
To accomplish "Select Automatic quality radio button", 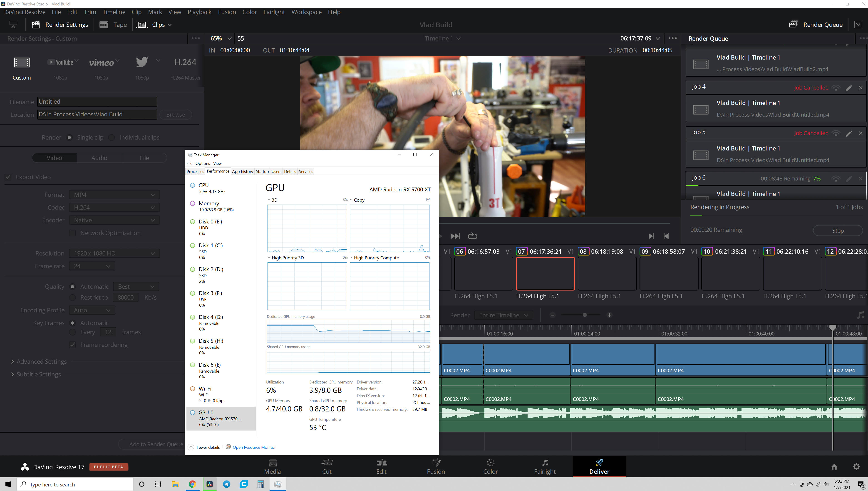I will tap(72, 287).
